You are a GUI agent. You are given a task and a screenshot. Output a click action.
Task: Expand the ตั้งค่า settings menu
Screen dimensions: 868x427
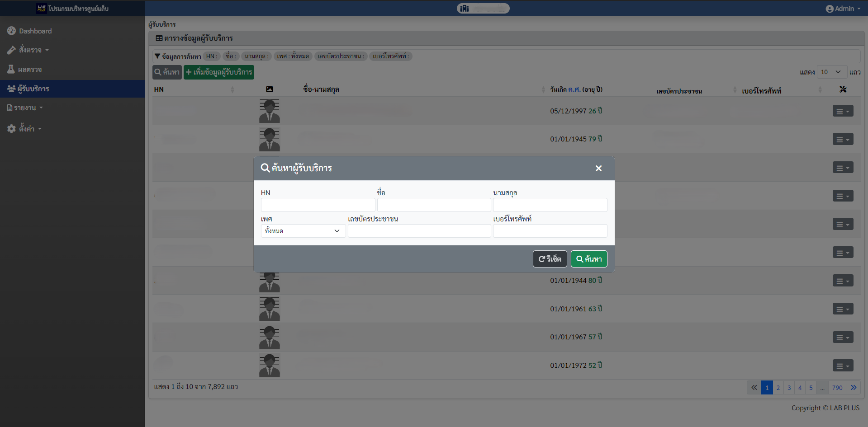[x=27, y=129]
